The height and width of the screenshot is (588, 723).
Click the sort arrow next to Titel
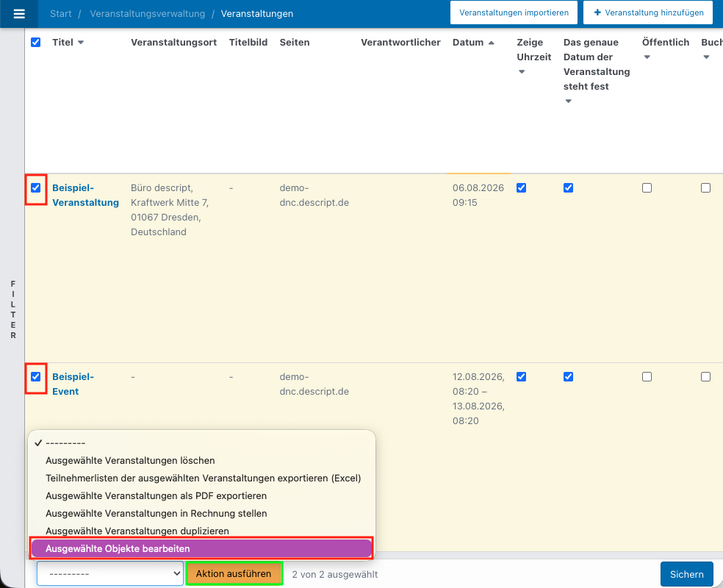81,43
